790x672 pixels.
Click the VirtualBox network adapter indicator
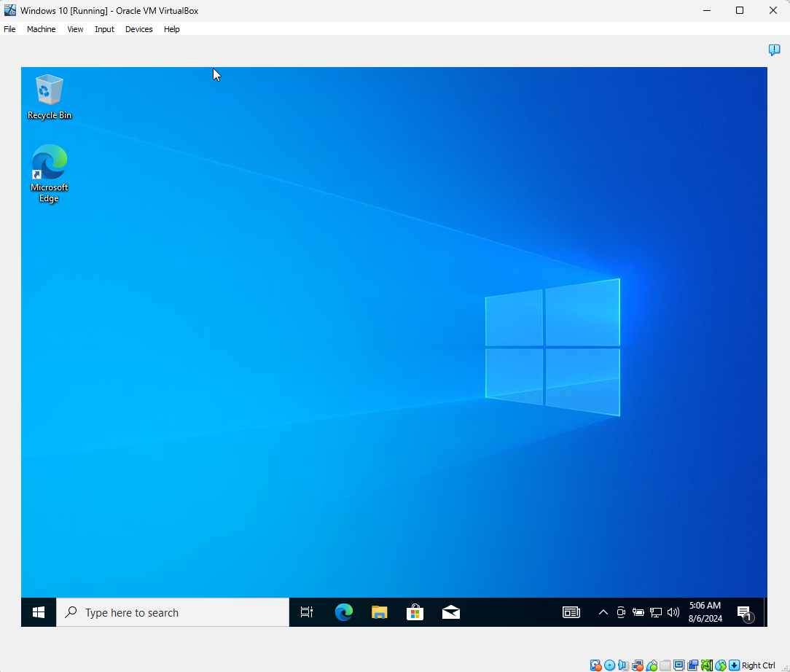[x=638, y=665]
